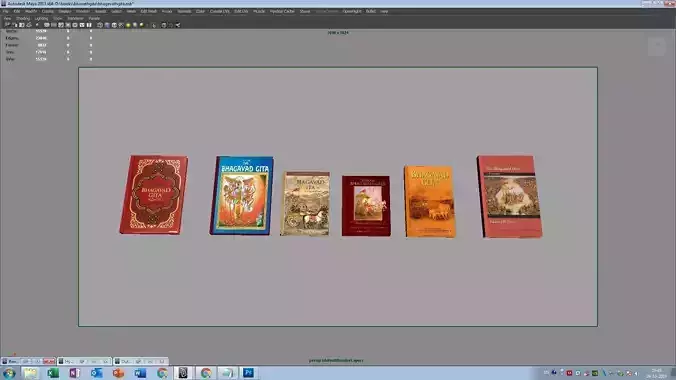Image resolution: width=676 pixels, height=380 pixels.
Task: Open Excel from taskbar
Action: coord(53,373)
